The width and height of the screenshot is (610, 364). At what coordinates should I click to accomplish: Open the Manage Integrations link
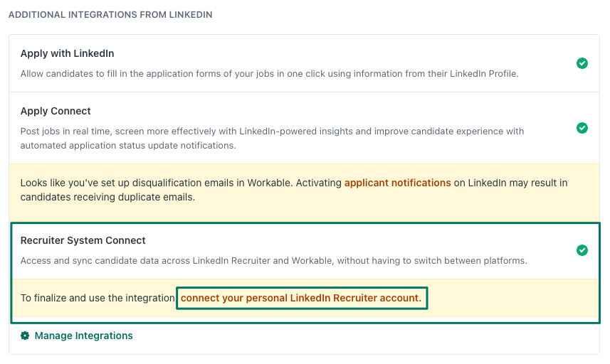tap(84, 336)
